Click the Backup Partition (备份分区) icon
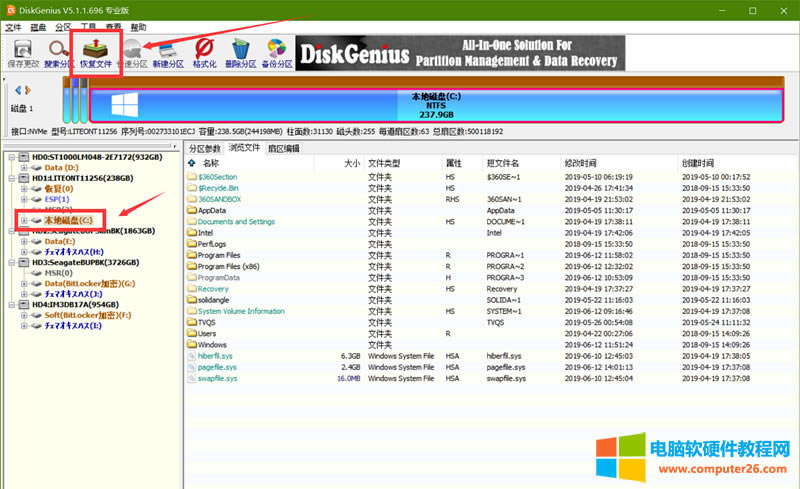Viewport: 800px width, 489px height. coord(278,48)
